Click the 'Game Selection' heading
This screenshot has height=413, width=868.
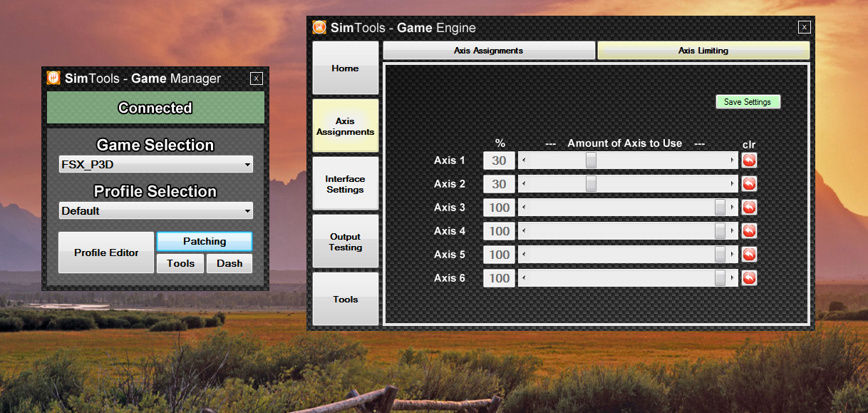coord(155,145)
